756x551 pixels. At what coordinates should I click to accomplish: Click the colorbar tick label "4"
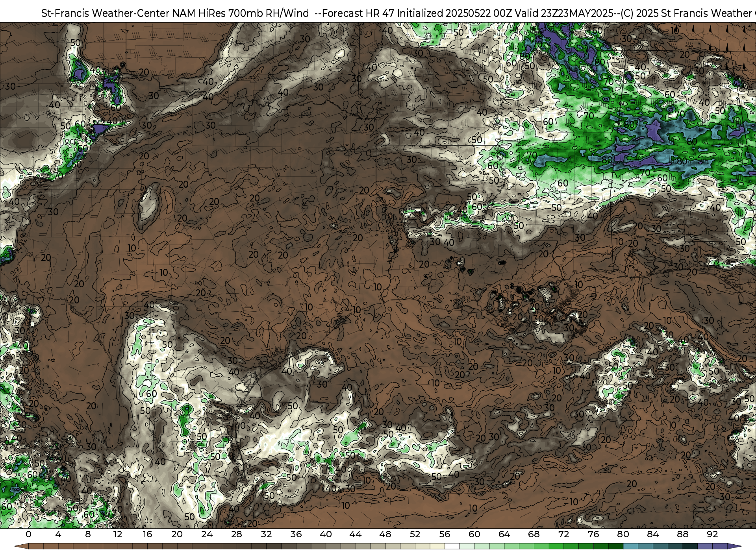(x=58, y=534)
